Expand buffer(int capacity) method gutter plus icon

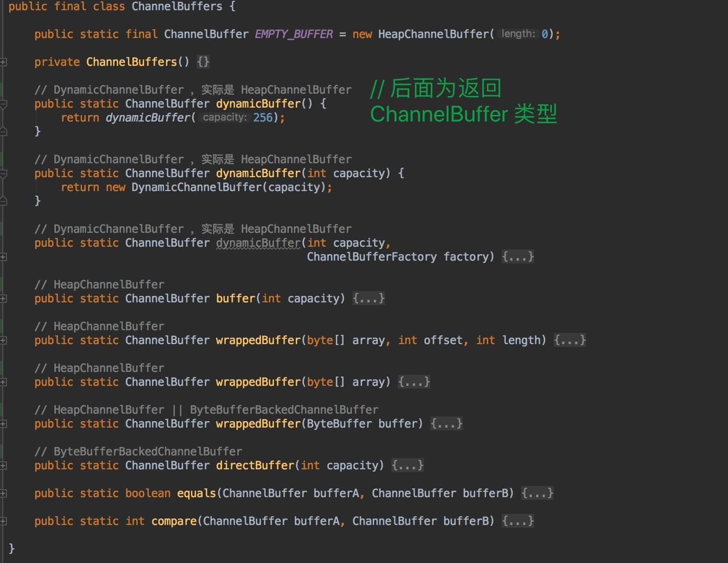(x=3, y=299)
